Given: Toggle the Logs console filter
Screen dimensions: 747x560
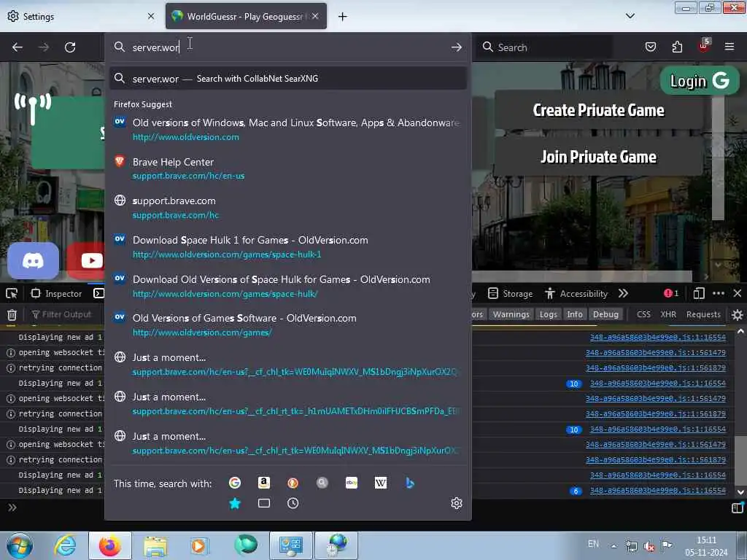Looking at the screenshot, I should coord(549,314).
